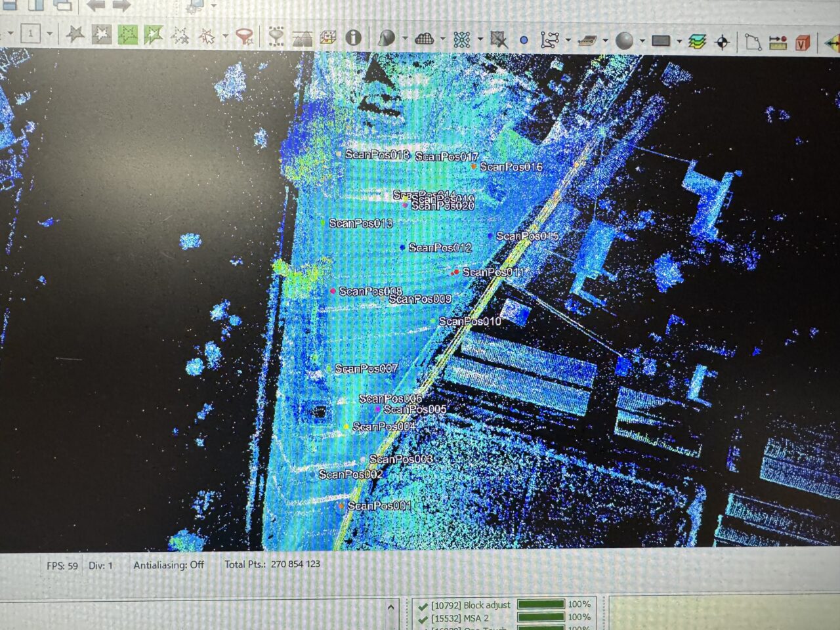Viewport: 840px width, 630px height.
Task: Open dropdown next to star cursor icon
Action: point(225,37)
